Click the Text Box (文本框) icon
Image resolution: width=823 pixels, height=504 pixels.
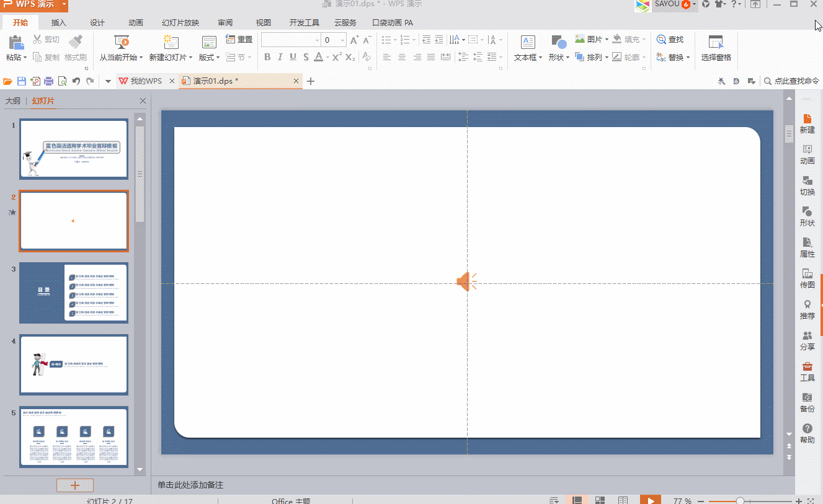tap(528, 42)
